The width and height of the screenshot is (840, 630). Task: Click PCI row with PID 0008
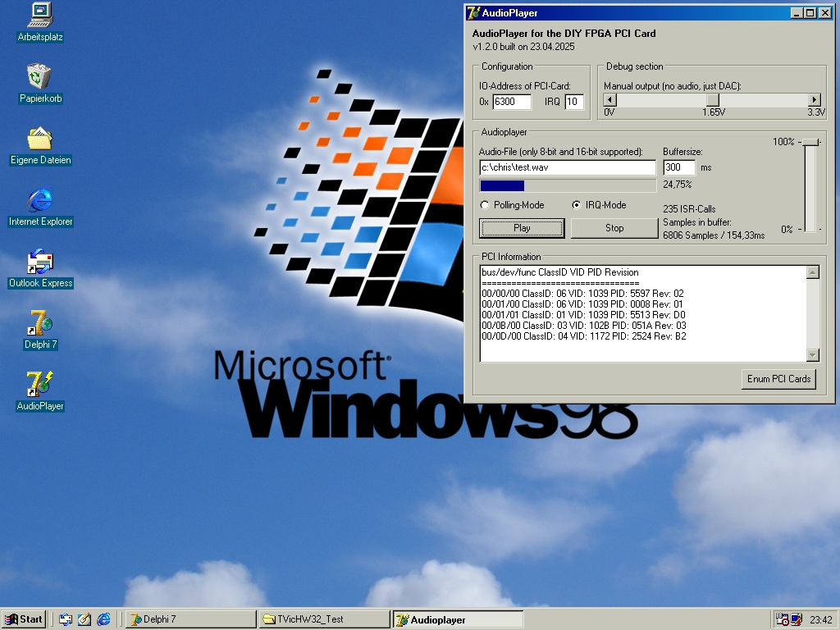(x=582, y=304)
